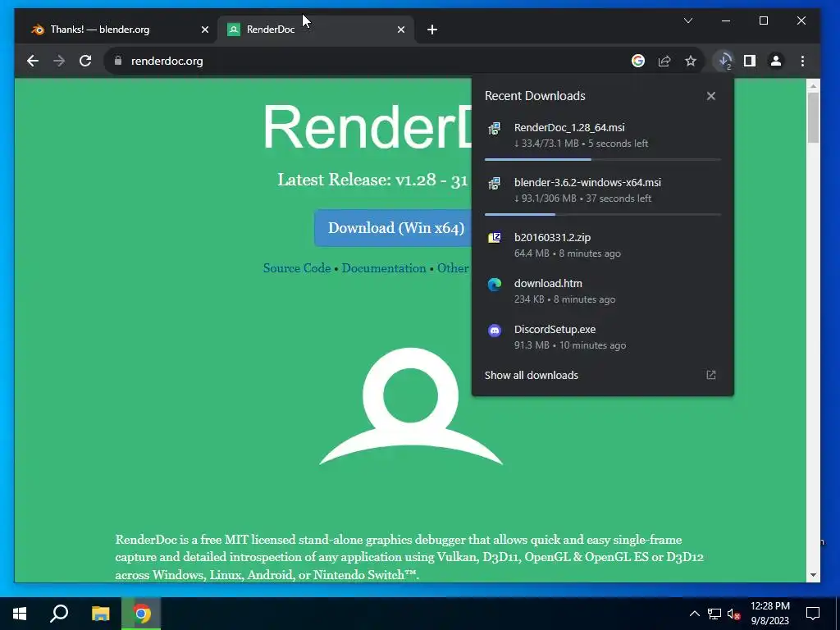This screenshot has height=630, width=840.
Task: Open the browser side panel icon
Action: [750, 61]
